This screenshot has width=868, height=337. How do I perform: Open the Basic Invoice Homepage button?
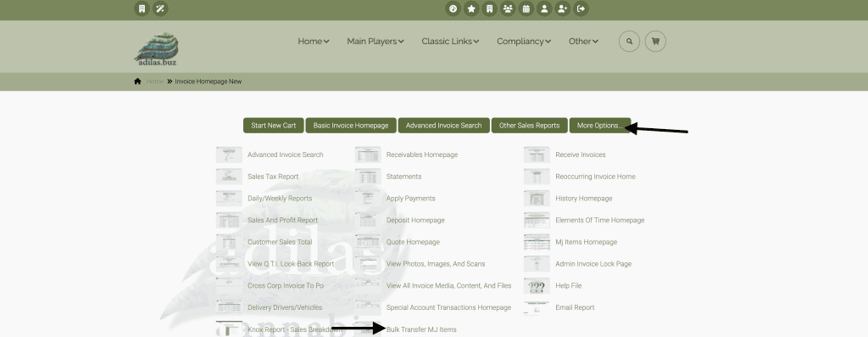[x=351, y=126]
